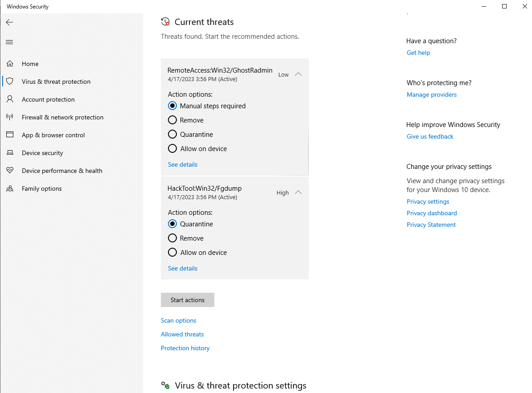
Task: Click the Firewall & network protection antenna icon
Action: [10, 117]
